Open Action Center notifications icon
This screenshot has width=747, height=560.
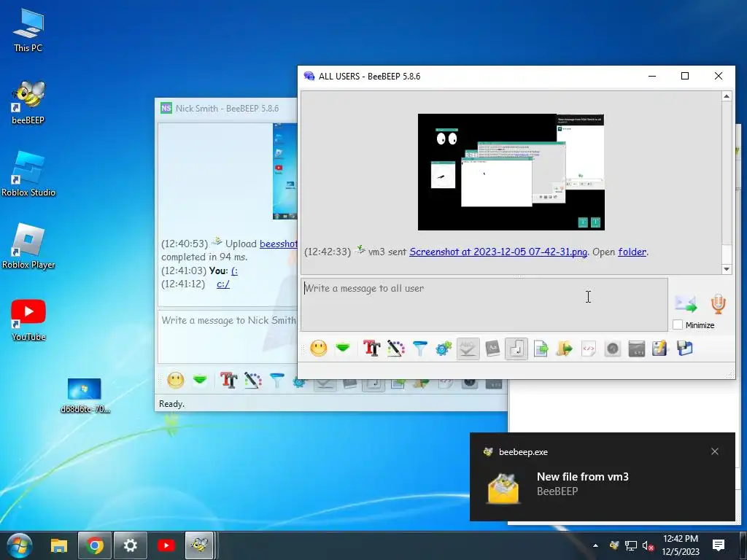[x=718, y=545]
